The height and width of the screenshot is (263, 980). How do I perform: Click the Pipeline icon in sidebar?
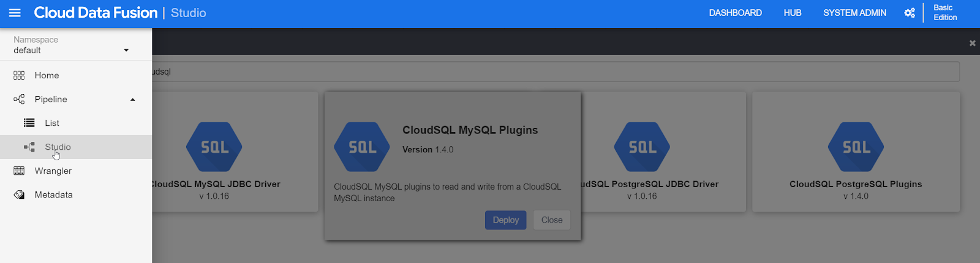pyautogui.click(x=19, y=99)
